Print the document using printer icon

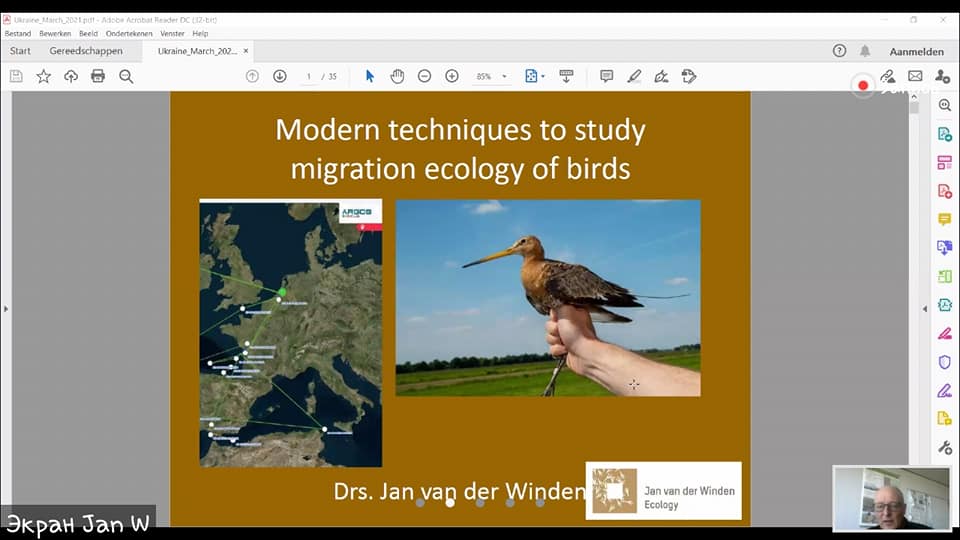click(98, 76)
